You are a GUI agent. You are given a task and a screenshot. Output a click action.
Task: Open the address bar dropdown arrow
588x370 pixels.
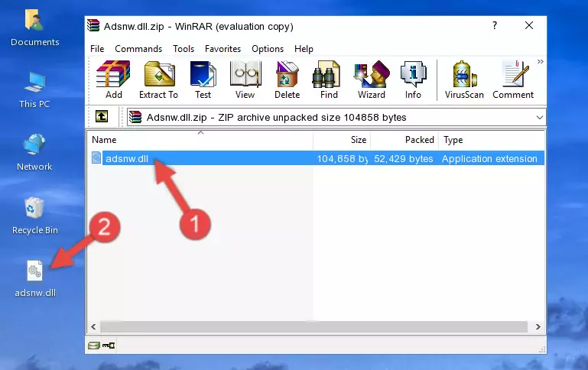(539, 117)
